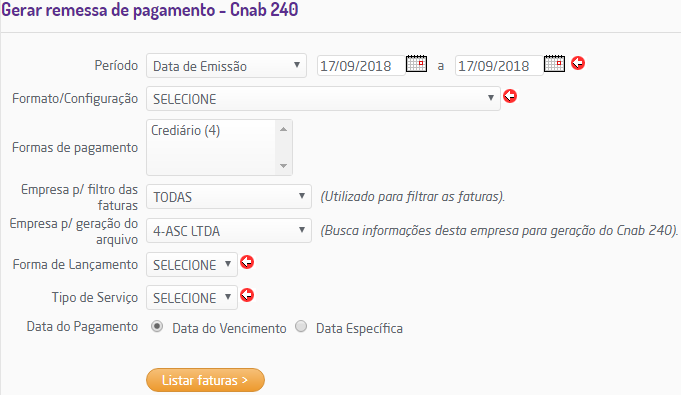Image resolution: width=681 pixels, height=395 pixels.
Task: Select Crediário (4) in payment list
Action: (x=185, y=130)
